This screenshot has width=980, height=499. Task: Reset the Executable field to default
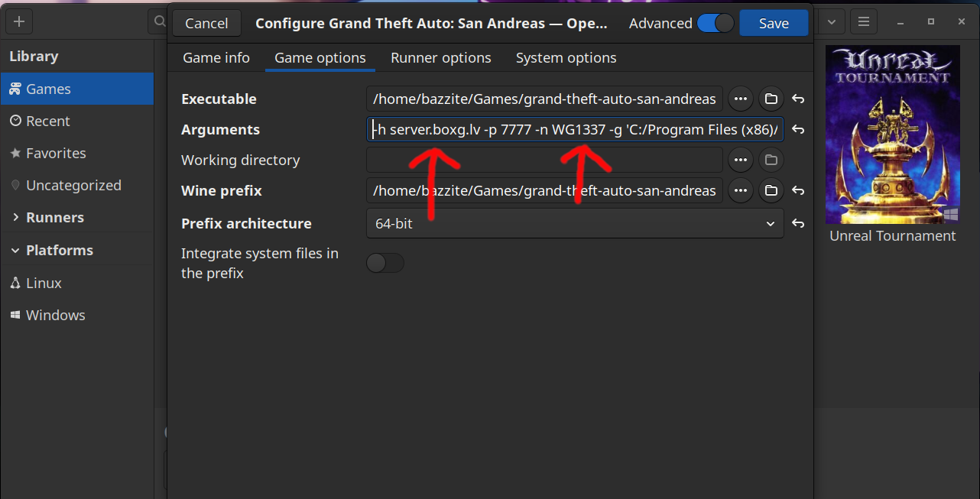tap(798, 99)
